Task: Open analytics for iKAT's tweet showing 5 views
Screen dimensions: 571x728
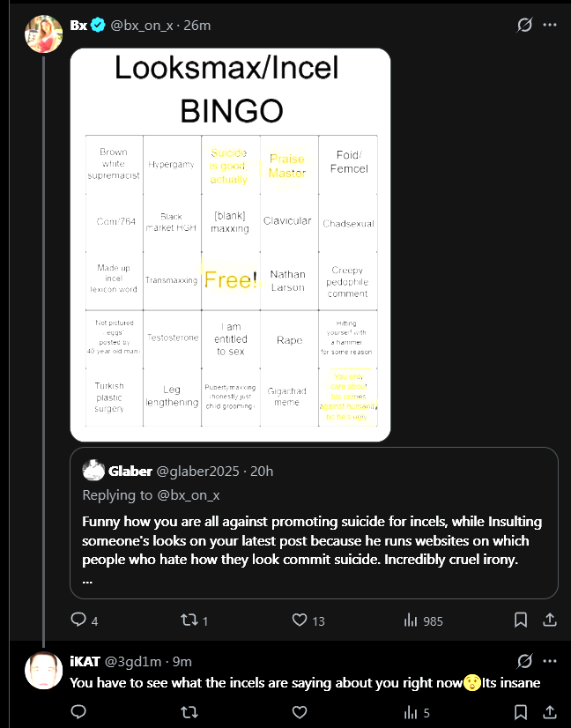Action: [x=412, y=712]
